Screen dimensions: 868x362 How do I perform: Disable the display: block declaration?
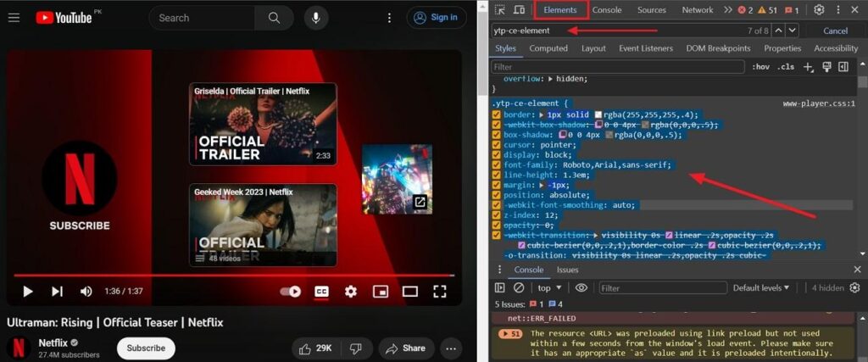497,155
